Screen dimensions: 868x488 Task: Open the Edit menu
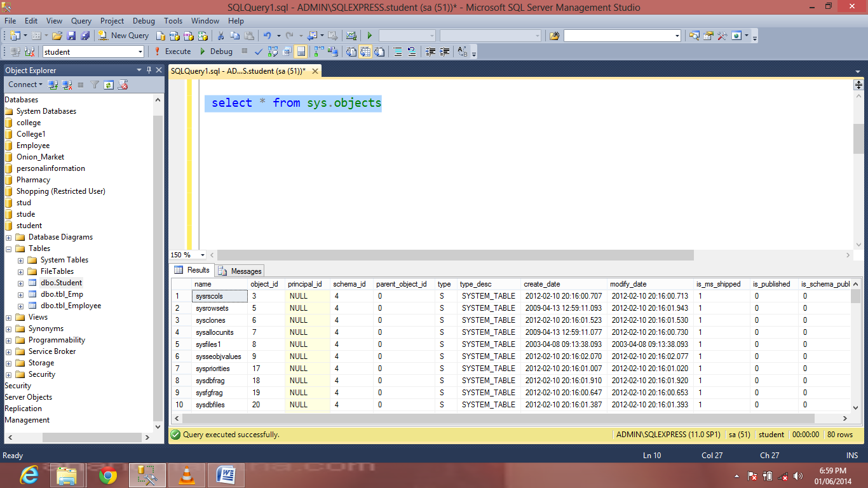pos(31,21)
